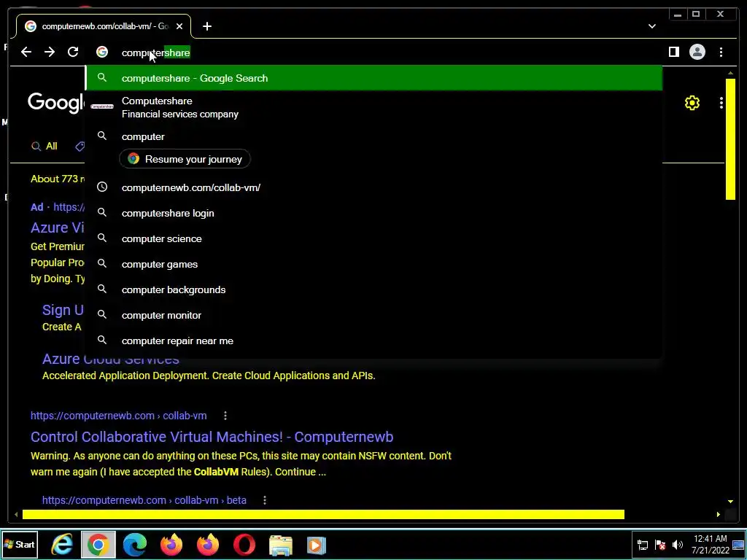Select the Computershare financial services company suggestion
747x560 pixels.
coord(374,107)
